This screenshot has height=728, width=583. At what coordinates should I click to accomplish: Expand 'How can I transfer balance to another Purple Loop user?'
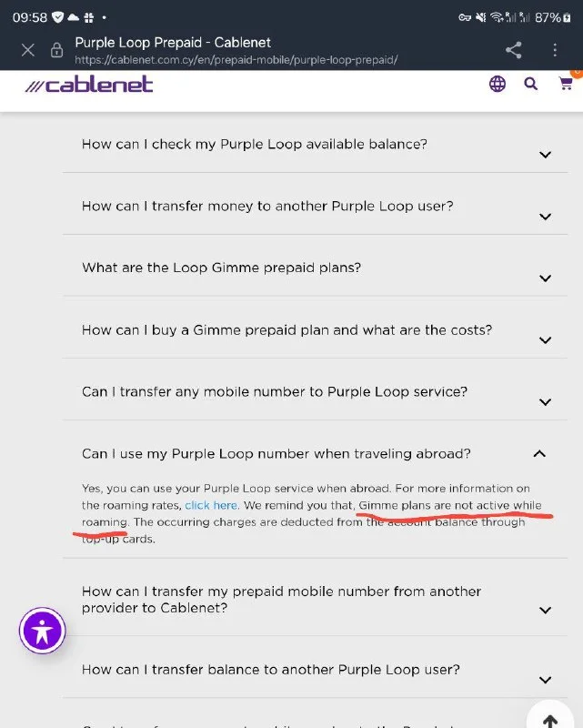click(x=545, y=679)
